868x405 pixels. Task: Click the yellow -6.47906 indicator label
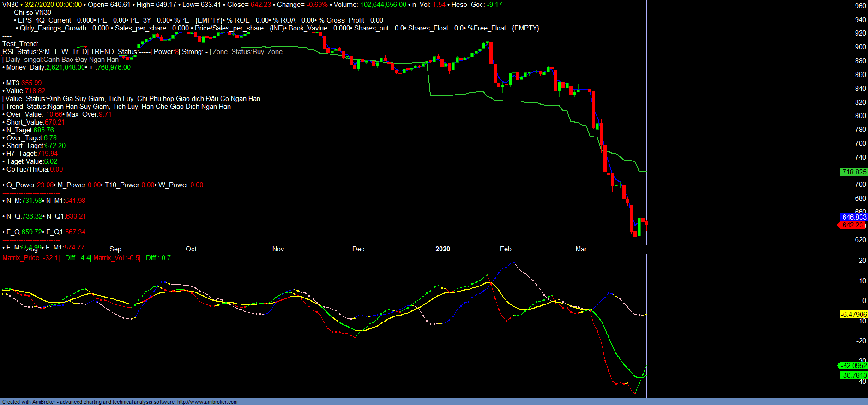pyautogui.click(x=854, y=315)
